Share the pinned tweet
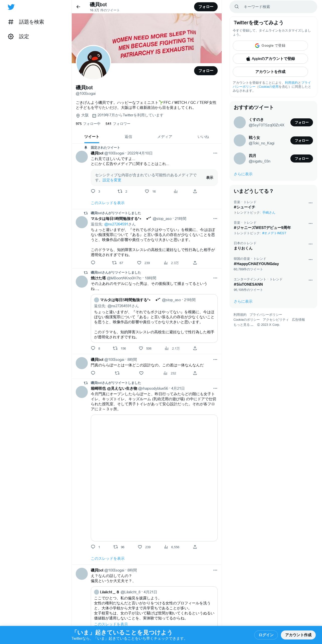The width and height of the screenshot is (322, 644). tap(195, 191)
